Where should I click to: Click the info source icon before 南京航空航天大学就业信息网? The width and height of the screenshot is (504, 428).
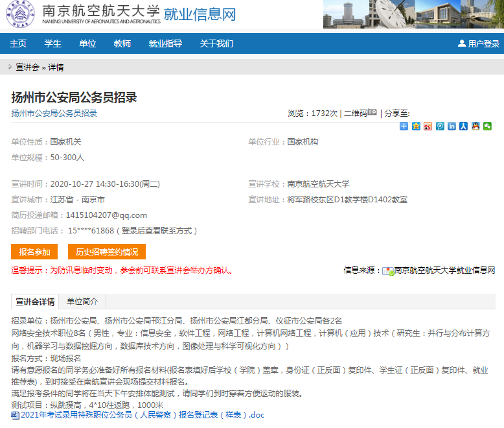pyautogui.click(x=388, y=271)
